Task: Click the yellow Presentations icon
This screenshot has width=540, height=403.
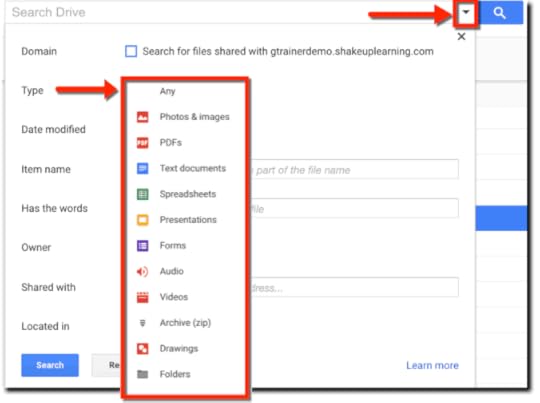Action: coord(143,220)
